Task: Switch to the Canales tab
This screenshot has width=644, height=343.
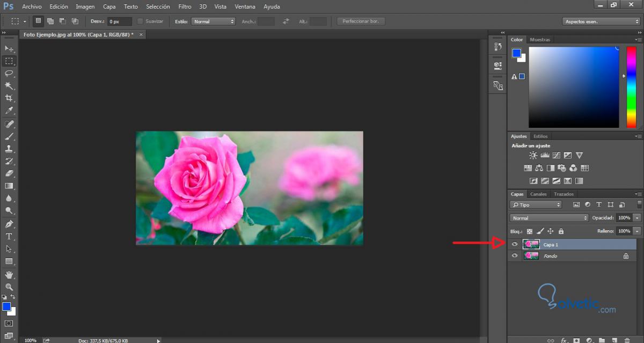Action: pyautogui.click(x=538, y=194)
